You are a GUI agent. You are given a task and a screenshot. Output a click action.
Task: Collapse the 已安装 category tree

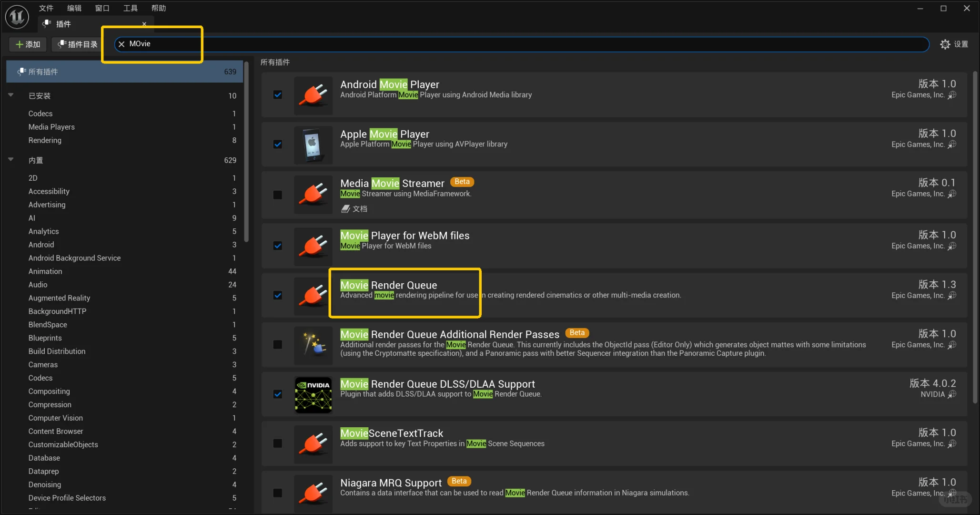[11, 95]
